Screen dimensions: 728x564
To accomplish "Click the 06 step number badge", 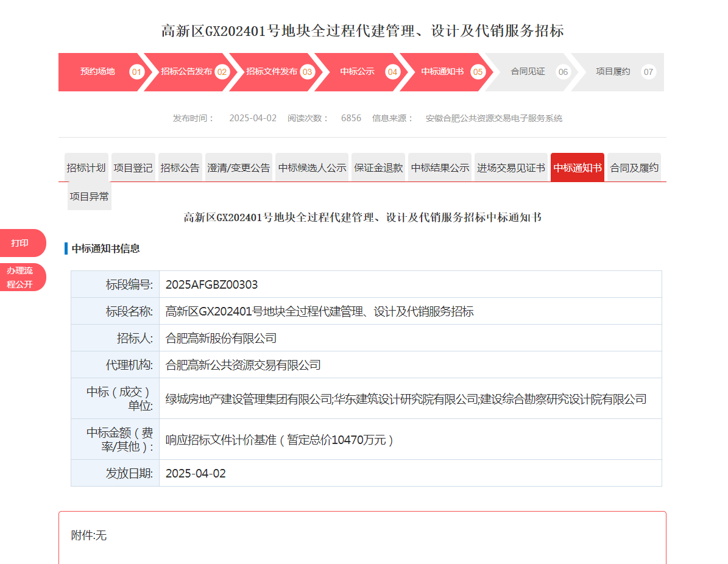I will pyautogui.click(x=563, y=72).
